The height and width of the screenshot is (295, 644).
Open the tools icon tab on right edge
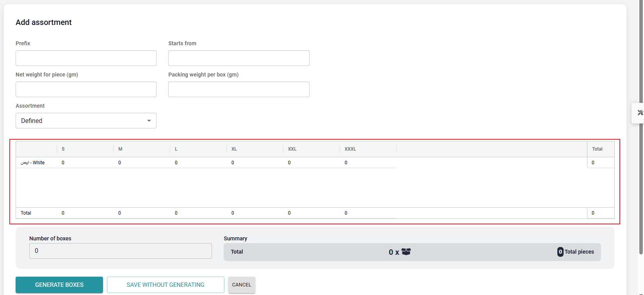click(x=639, y=113)
